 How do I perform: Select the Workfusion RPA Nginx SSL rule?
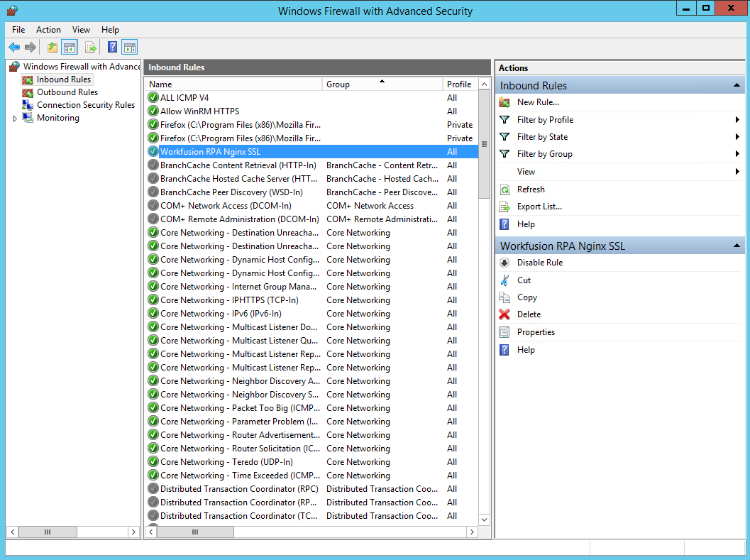(311, 152)
